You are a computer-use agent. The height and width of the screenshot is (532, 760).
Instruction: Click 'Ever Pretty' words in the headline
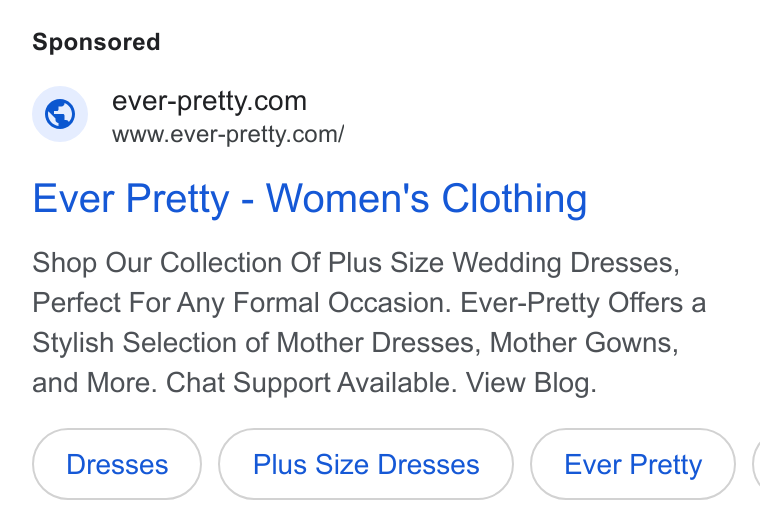(x=131, y=199)
